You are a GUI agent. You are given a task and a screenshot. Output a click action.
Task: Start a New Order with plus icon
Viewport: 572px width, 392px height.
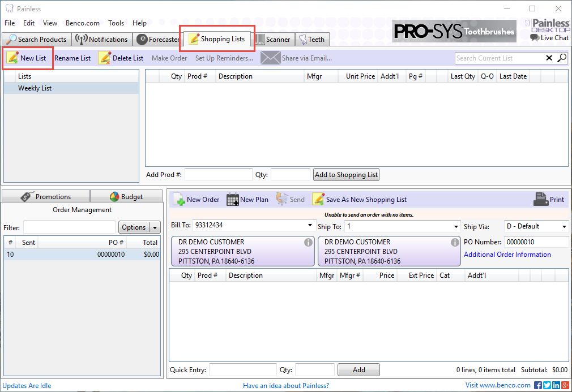click(x=179, y=199)
